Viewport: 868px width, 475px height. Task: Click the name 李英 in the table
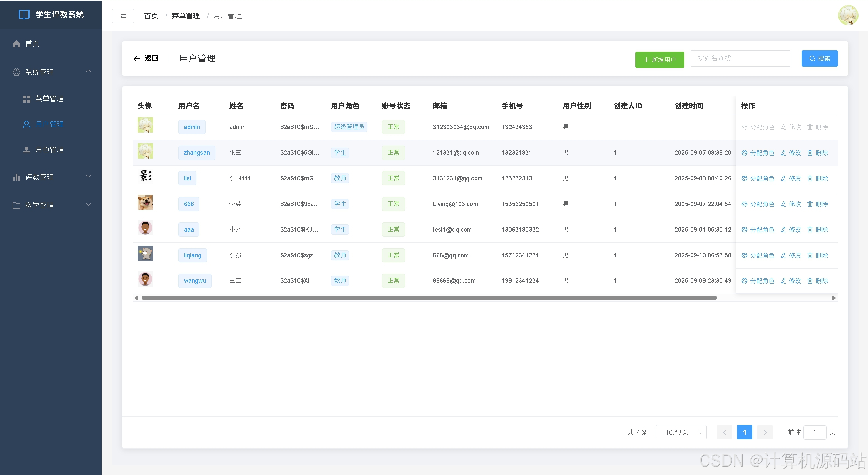click(x=235, y=204)
